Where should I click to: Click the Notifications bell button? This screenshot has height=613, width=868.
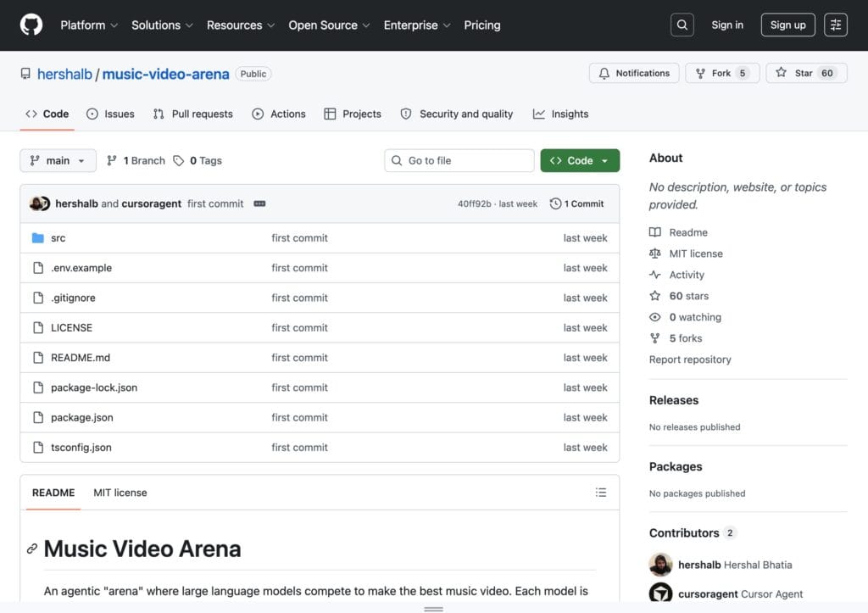(634, 73)
